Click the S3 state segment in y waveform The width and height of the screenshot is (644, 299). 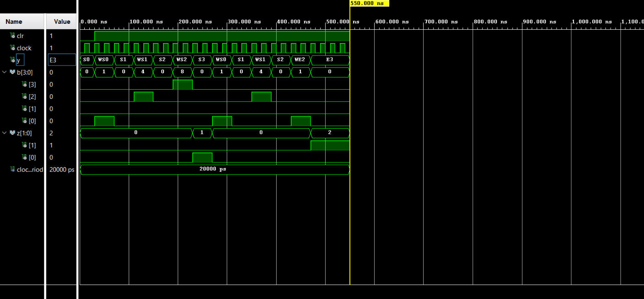point(202,60)
